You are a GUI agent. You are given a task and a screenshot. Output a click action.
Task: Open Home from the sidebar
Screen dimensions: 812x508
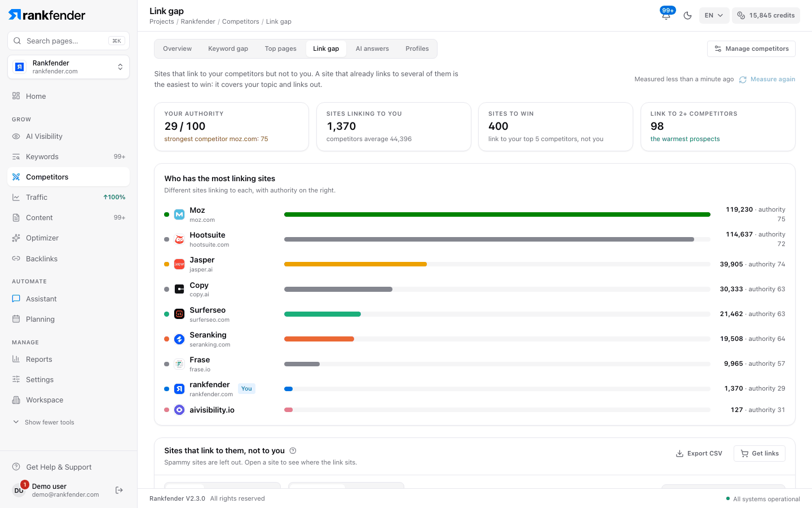(68, 96)
